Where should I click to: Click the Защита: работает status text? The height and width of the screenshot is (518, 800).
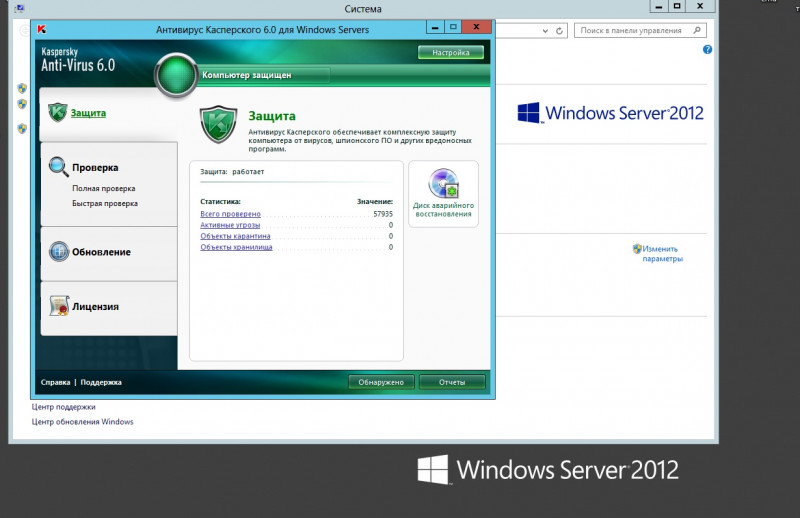point(232,171)
